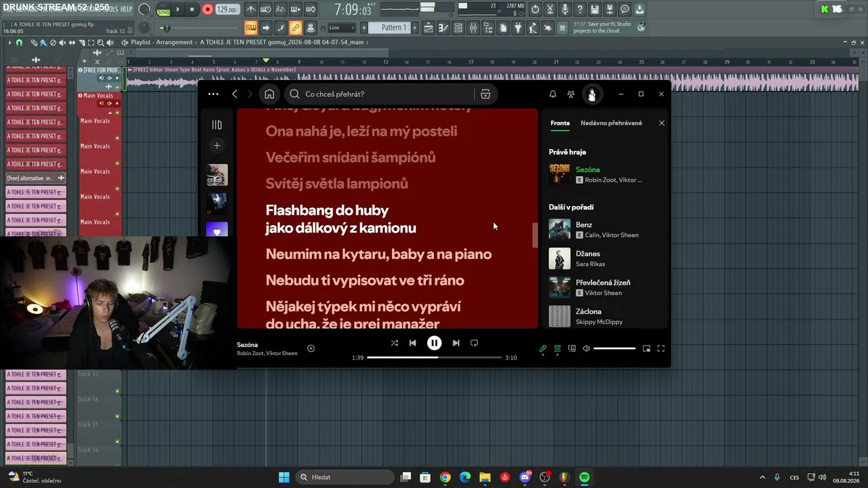Switch to the Fronta tab in Spotify
The height and width of the screenshot is (488, 868).
560,123
